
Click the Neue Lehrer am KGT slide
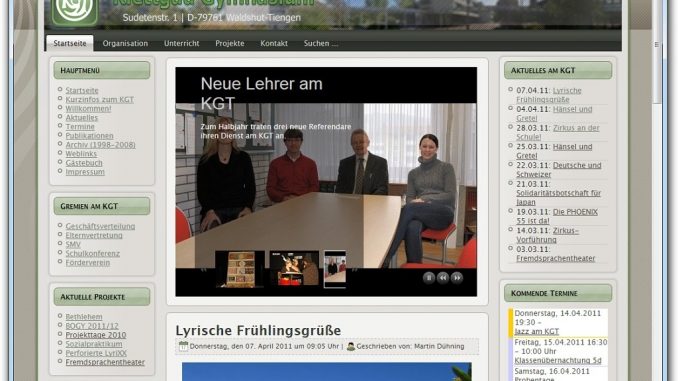(x=326, y=182)
